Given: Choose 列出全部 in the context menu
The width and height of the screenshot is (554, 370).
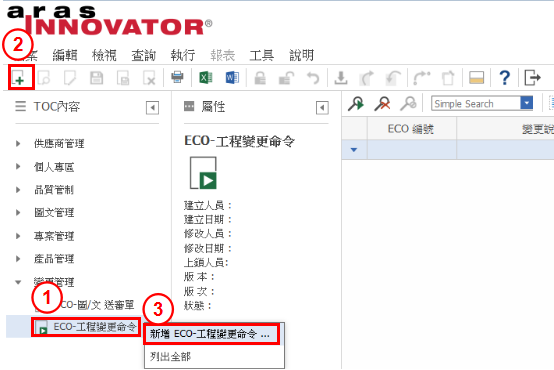Looking at the screenshot, I should click(170, 357).
